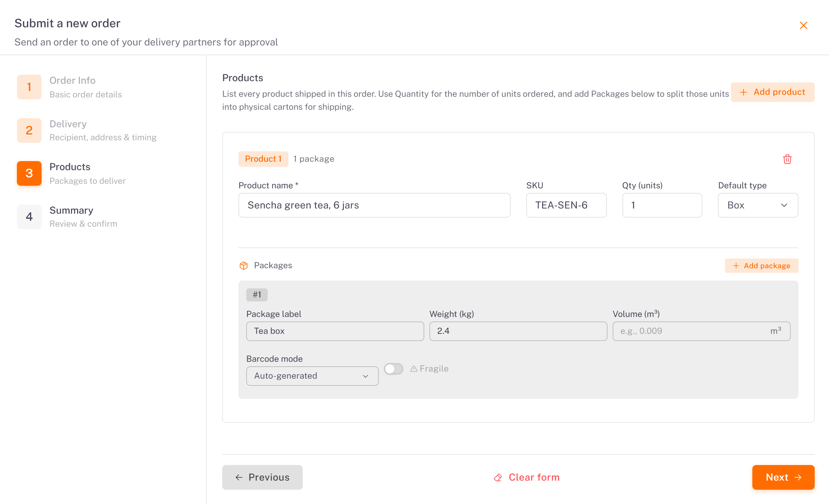Open the Default type dropdown
The height and width of the screenshot is (504, 829).
(x=758, y=205)
